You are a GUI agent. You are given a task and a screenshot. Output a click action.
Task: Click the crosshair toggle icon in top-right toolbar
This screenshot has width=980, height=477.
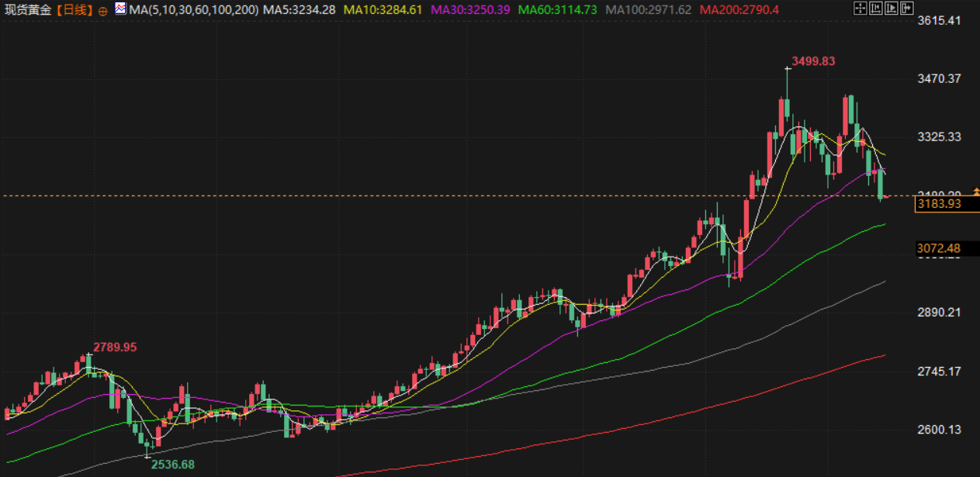coord(860,9)
